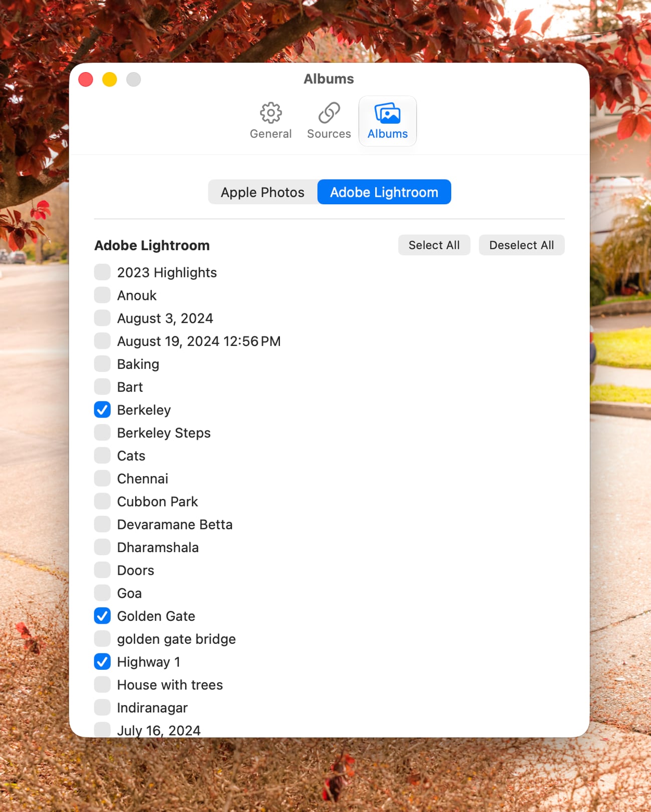The height and width of the screenshot is (812, 651).
Task: Check the Anouk album checkbox
Action: 103,295
